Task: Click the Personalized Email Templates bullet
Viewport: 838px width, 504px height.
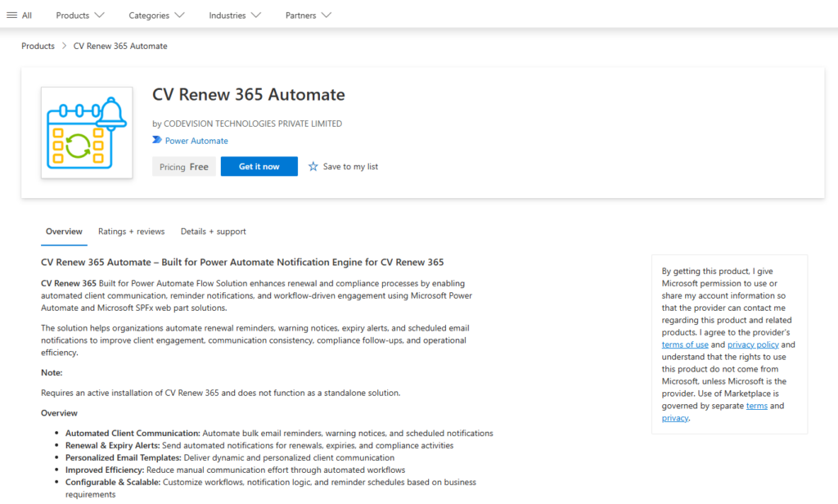Action: (x=230, y=457)
